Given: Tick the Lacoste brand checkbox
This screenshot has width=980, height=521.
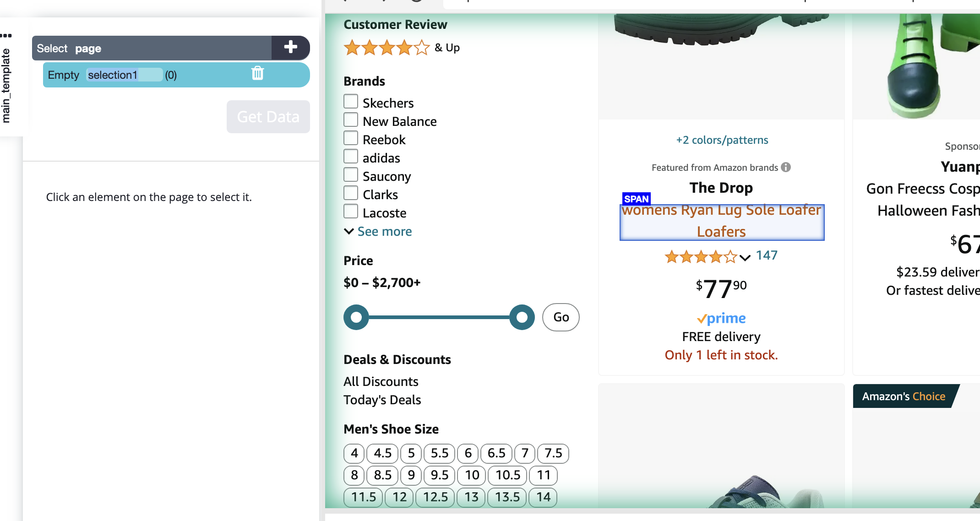Looking at the screenshot, I should pyautogui.click(x=351, y=212).
